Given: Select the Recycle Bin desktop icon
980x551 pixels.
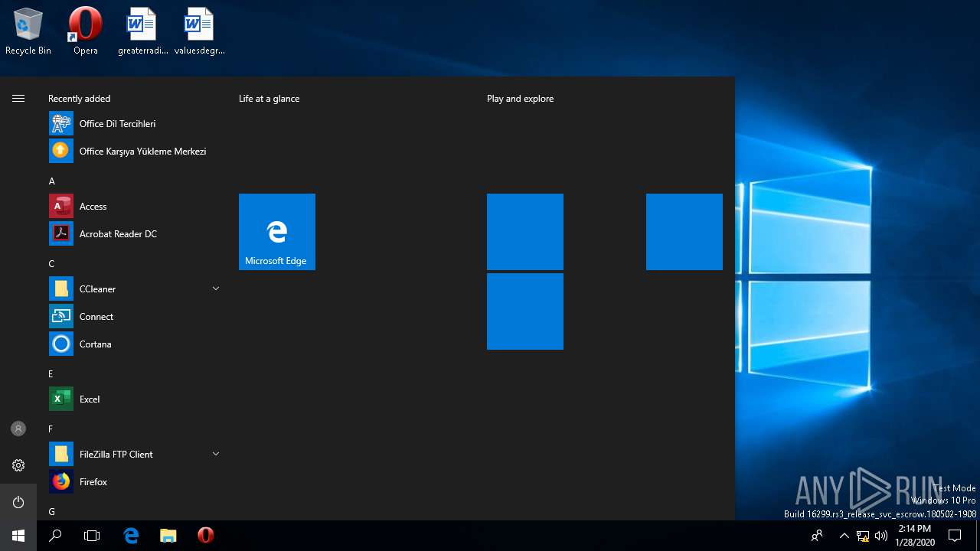Looking at the screenshot, I should [28, 32].
